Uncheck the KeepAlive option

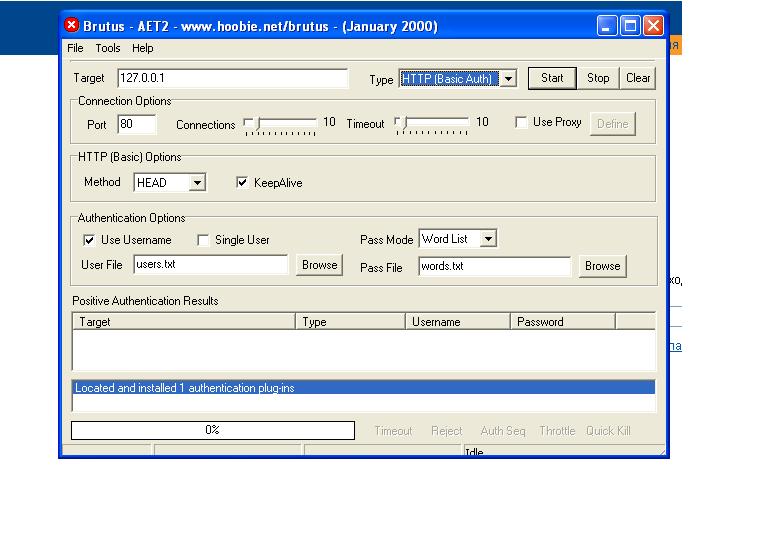pyautogui.click(x=242, y=183)
